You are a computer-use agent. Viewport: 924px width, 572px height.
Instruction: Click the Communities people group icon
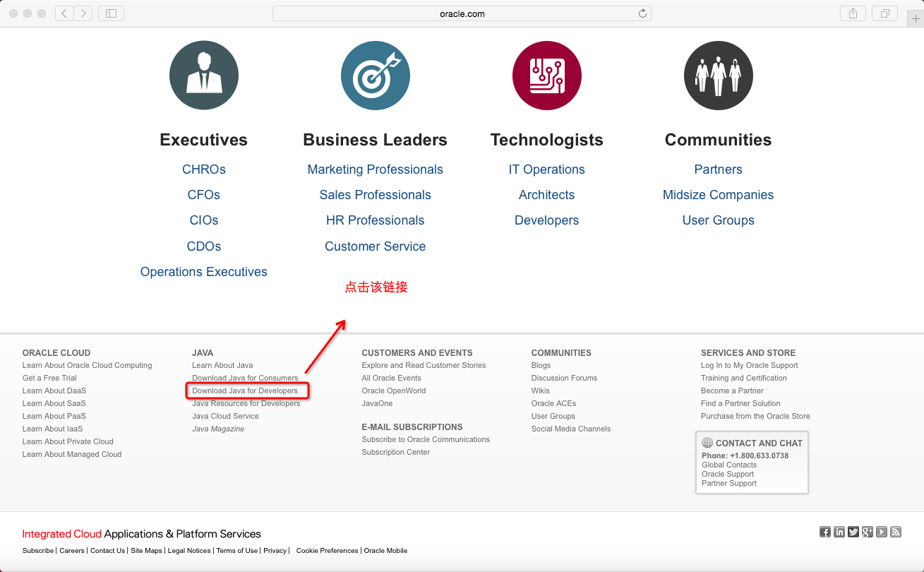[x=719, y=76]
